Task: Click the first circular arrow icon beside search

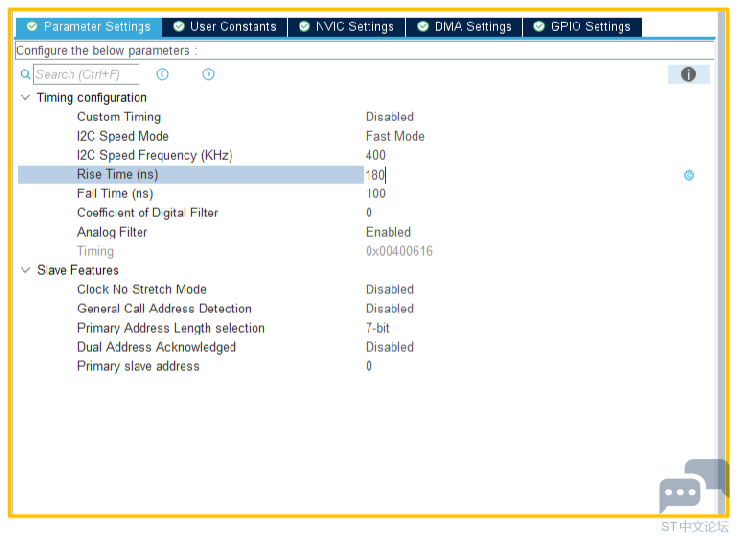Action: [162, 74]
